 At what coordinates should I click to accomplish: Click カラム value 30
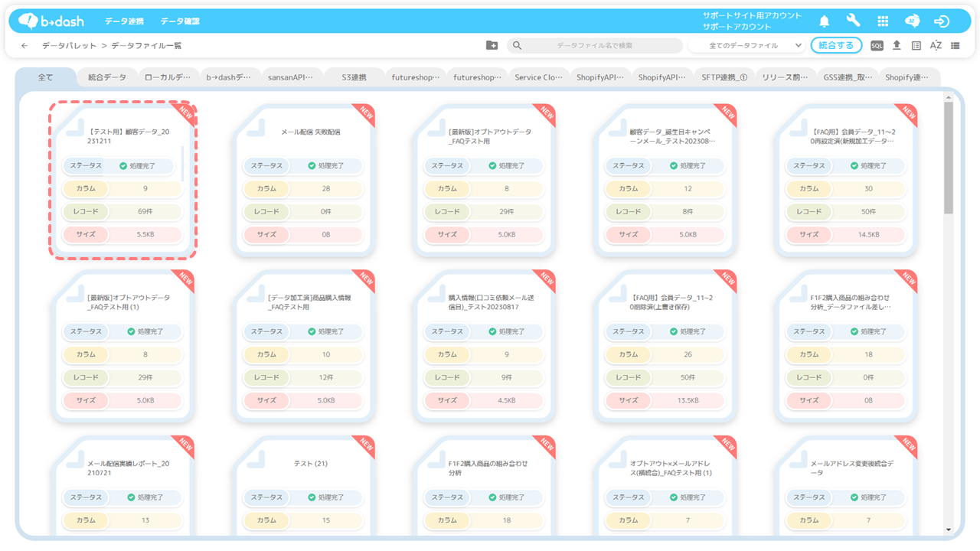(x=868, y=188)
